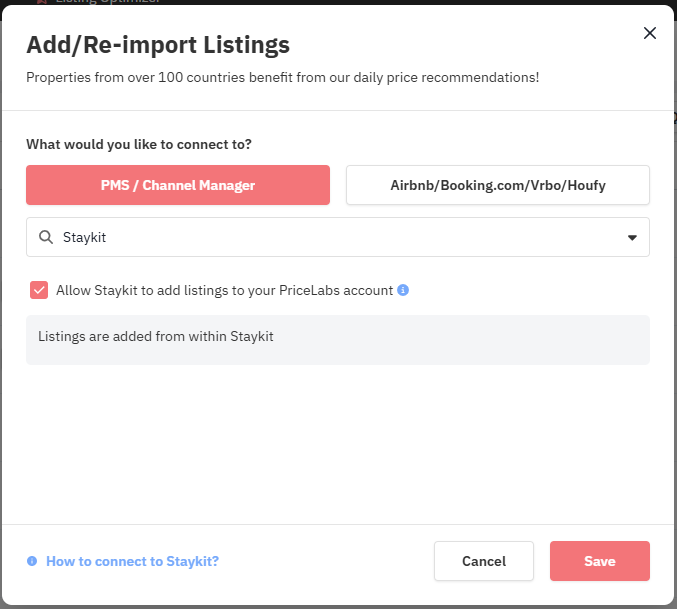The image size is (677, 609).
Task: Click info icon before How to connect link
Action: (32, 561)
